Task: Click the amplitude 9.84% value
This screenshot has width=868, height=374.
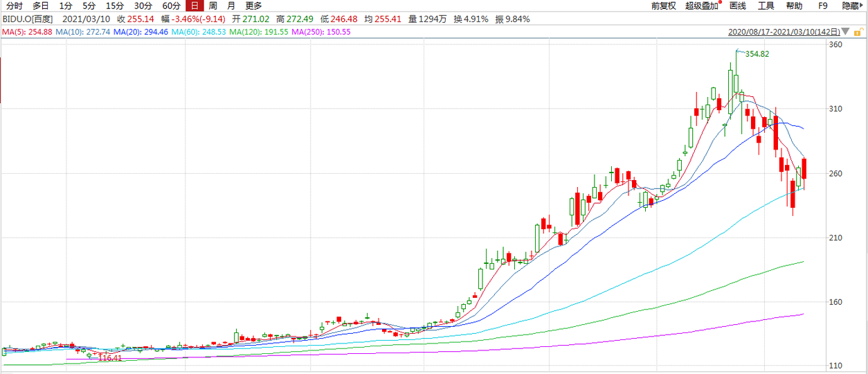Action: tap(518, 19)
